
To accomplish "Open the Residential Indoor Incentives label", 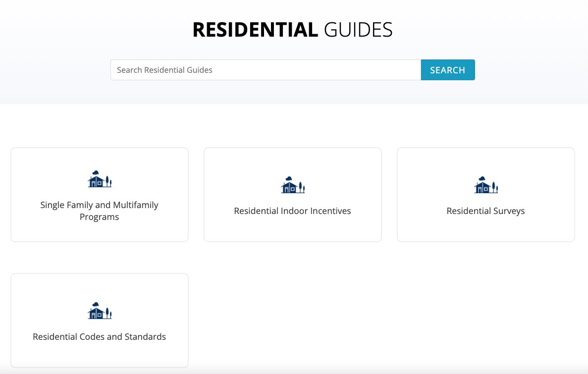I will pos(292,211).
